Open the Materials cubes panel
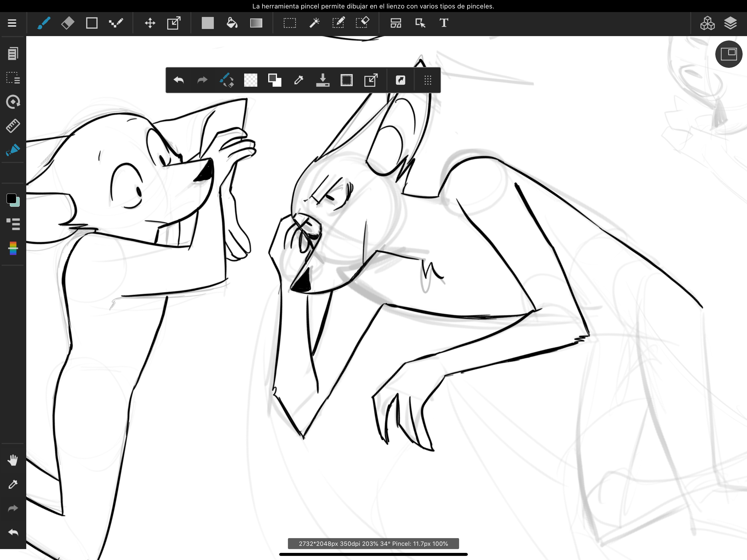This screenshot has height=560, width=747. click(x=707, y=23)
